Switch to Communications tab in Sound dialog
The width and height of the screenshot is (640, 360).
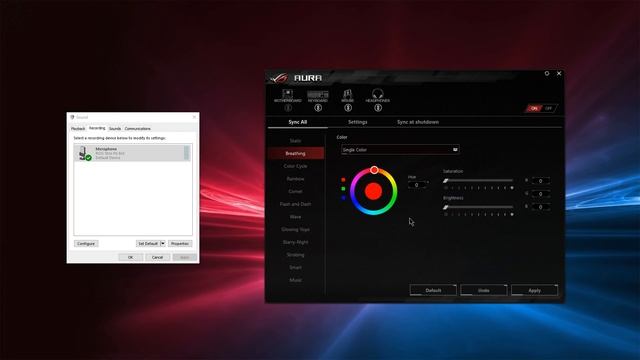(x=138, y=129)
